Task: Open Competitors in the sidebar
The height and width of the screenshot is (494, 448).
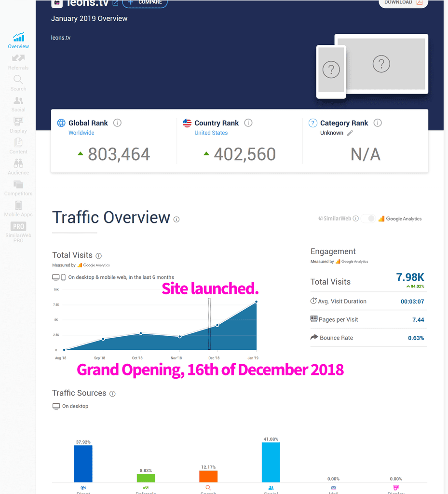Action: tap(18, 188)
